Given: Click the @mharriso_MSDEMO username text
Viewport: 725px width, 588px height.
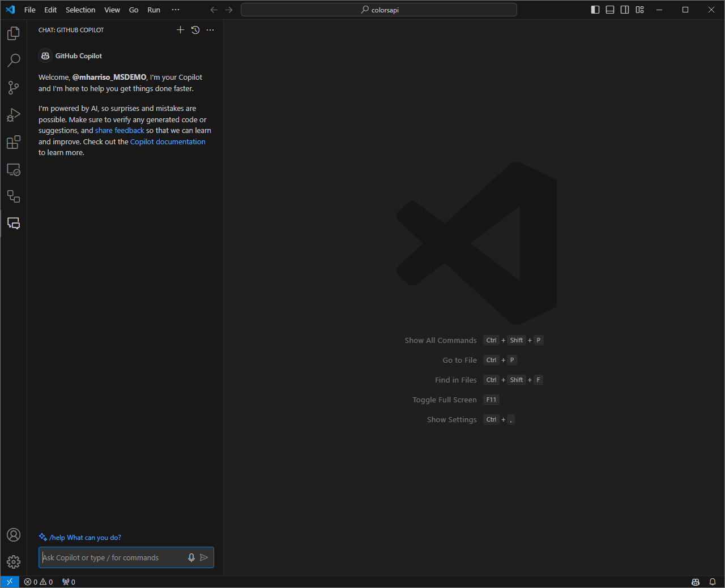Looking at the screenshot, I should click(109, 77).
